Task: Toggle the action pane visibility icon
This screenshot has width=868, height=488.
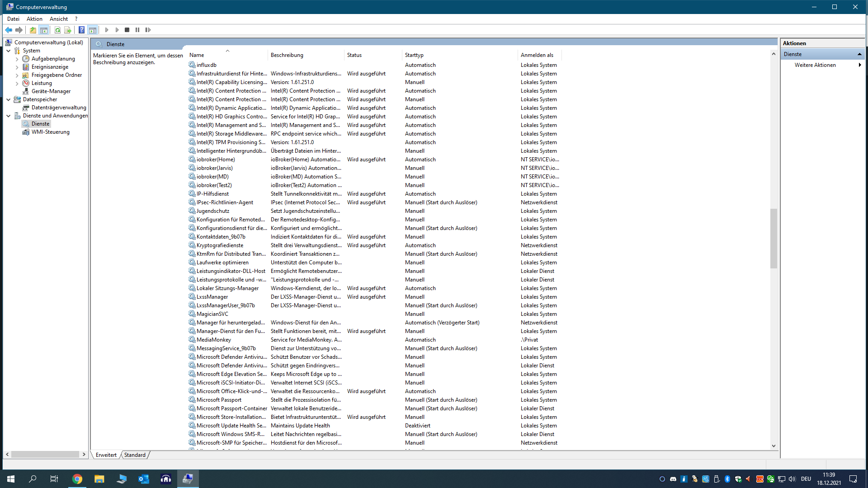Action: (93, 30)
